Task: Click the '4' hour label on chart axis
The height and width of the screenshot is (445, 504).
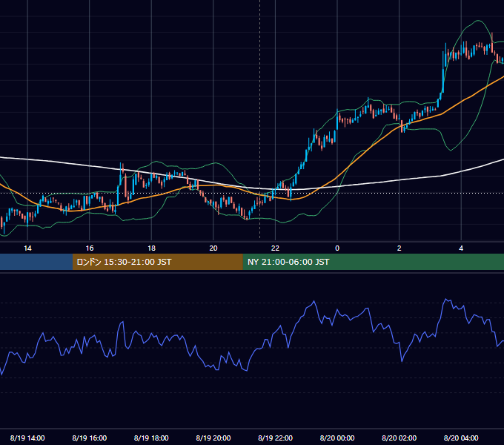Action: tap(461, 248)
